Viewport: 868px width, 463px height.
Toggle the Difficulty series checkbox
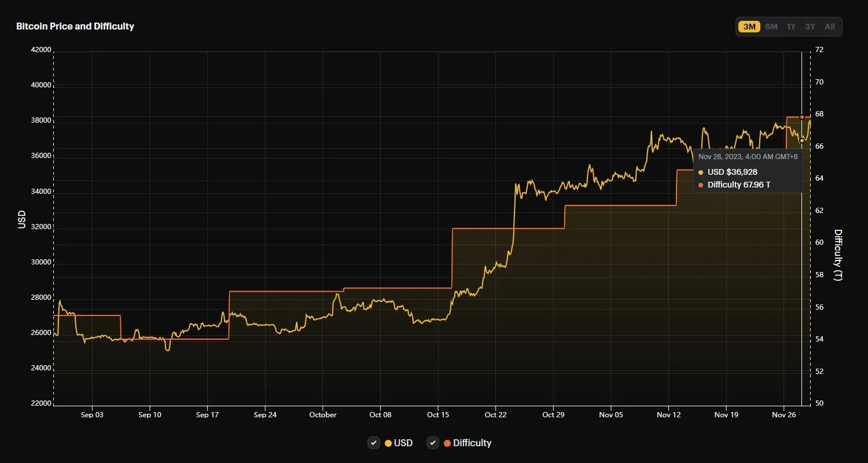tap(433, 443)
